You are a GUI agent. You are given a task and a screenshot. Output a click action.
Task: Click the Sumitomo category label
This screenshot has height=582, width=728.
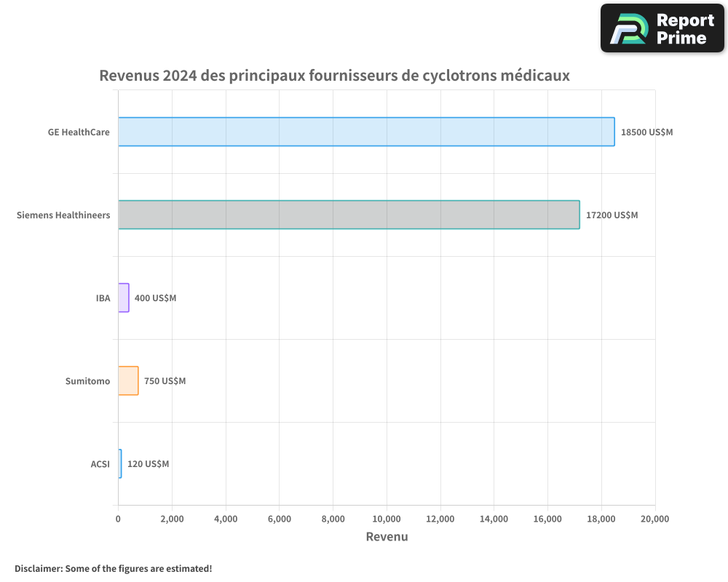tap(87, 381)
